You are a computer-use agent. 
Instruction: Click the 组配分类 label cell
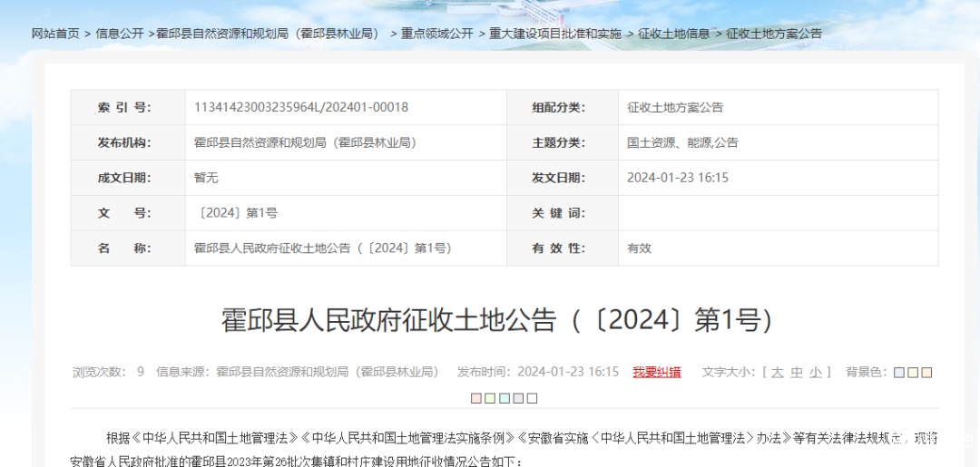563,107
